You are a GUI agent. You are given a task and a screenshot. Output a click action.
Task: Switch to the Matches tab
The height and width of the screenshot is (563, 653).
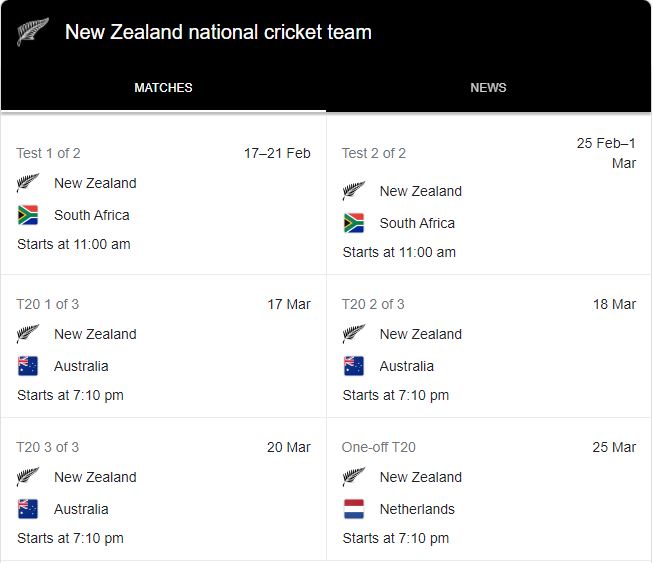pyautogui.click(x=163, y=88)
